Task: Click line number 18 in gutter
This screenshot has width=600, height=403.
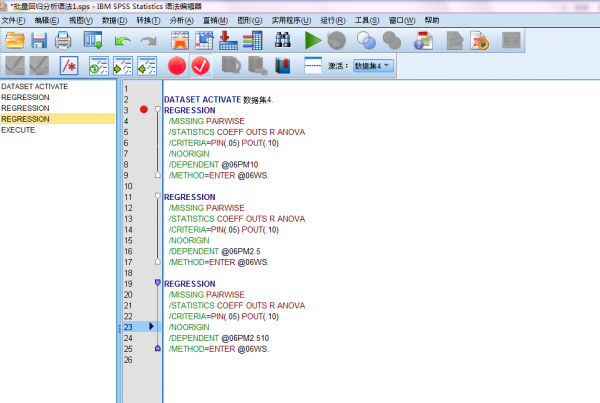Action: [128, 273]
